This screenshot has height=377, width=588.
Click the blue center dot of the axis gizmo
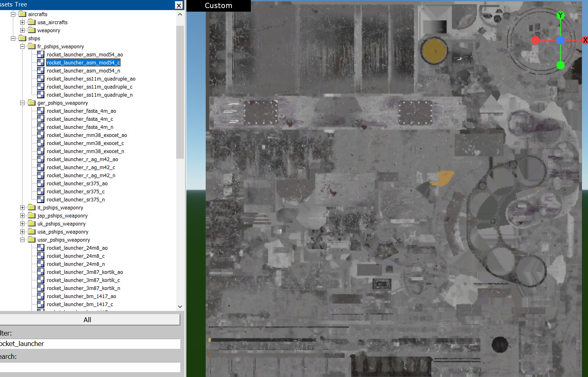coord(560,40)
